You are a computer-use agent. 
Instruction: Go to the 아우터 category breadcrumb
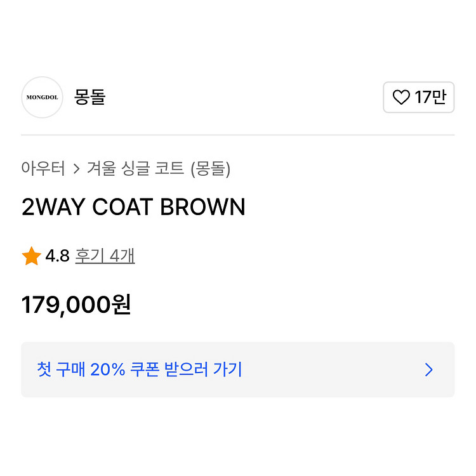click(x=43, y=169)
